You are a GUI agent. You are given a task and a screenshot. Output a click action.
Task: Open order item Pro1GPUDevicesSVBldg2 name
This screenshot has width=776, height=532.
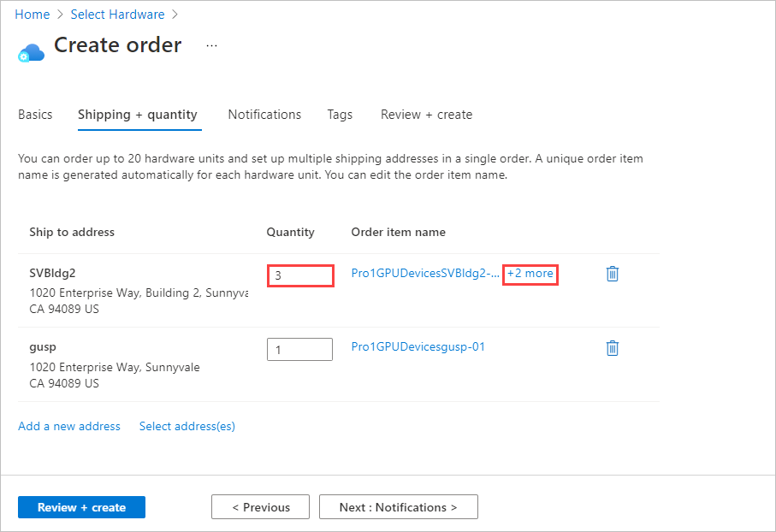coord(424,274)
